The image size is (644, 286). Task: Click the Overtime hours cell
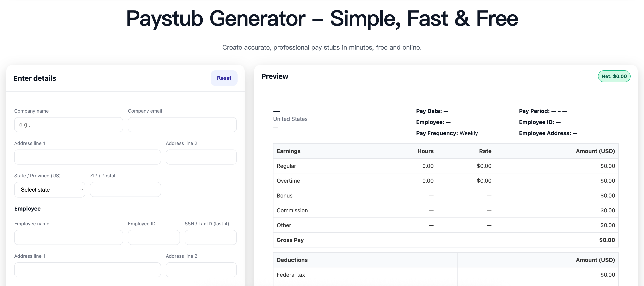click(428, 181)
